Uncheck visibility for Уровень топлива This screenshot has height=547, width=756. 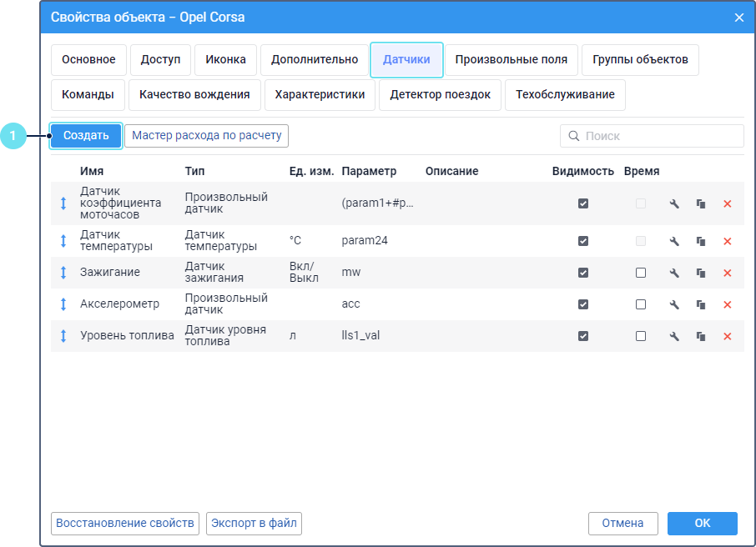pos(583,336)
